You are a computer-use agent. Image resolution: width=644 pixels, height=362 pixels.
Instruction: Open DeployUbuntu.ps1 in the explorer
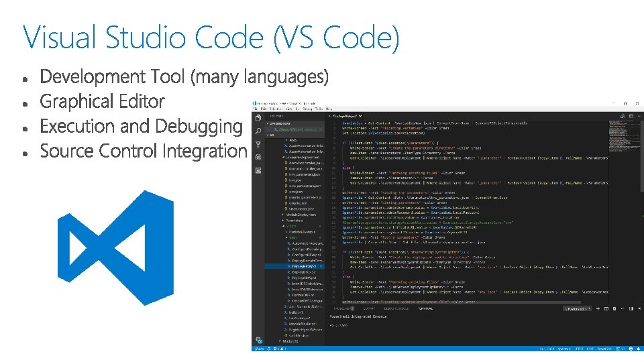coord(302,272)
